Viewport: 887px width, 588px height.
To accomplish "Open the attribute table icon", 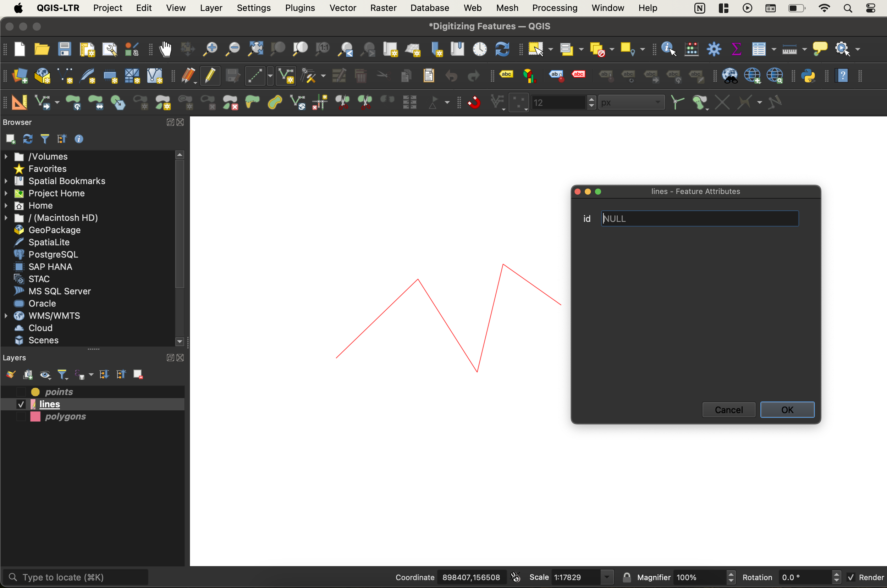I will point(759,49).
